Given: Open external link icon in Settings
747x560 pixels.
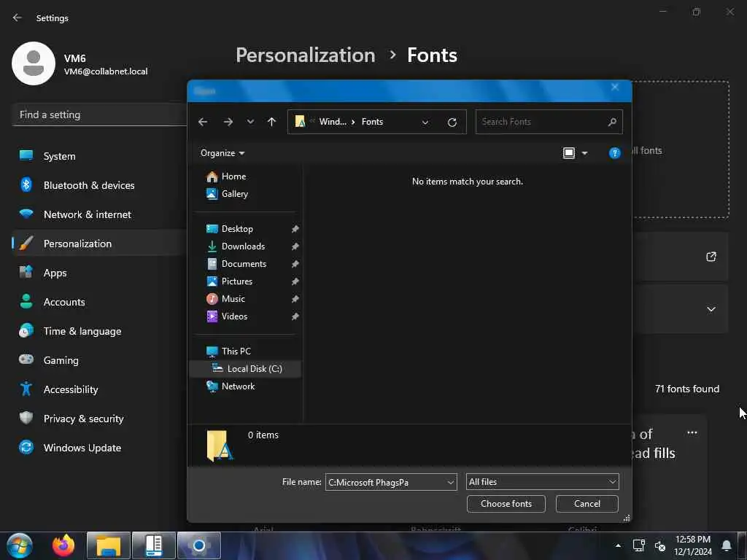Looking at the screenshot, I should [x=711, y=257].
